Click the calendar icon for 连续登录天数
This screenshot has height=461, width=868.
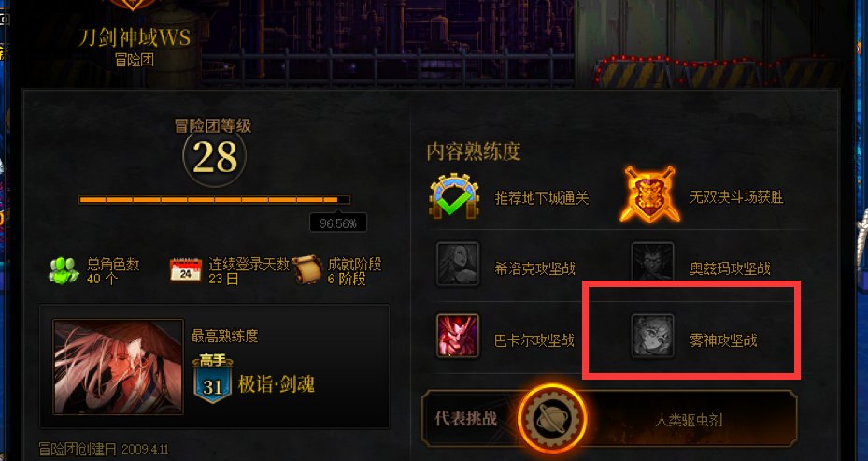[185, 270]
